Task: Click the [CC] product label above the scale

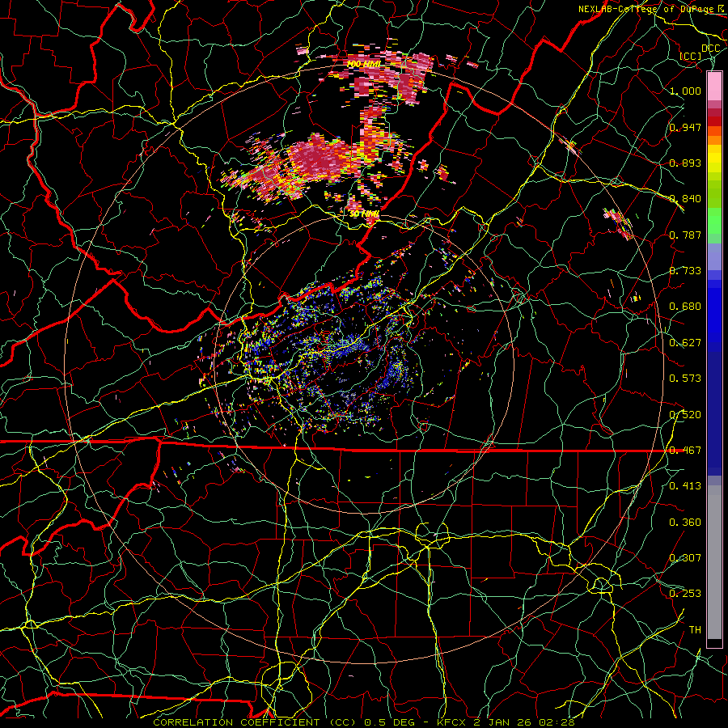Action: (691, 56)
